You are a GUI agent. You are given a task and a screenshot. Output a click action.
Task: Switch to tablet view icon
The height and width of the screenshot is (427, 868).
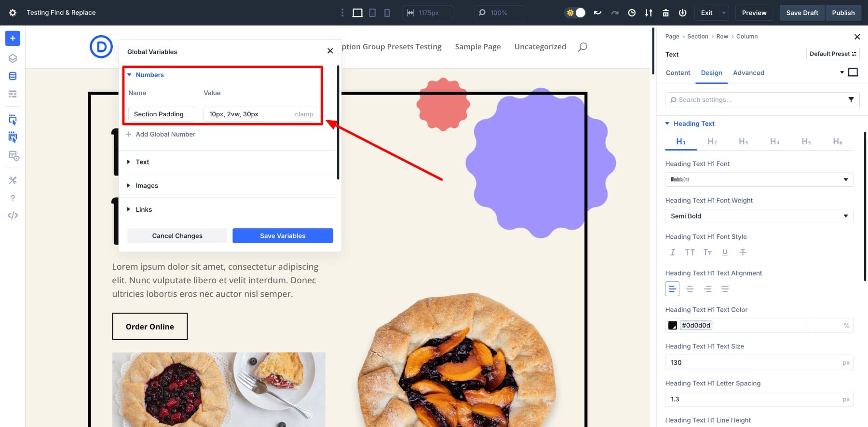point(372,13)
